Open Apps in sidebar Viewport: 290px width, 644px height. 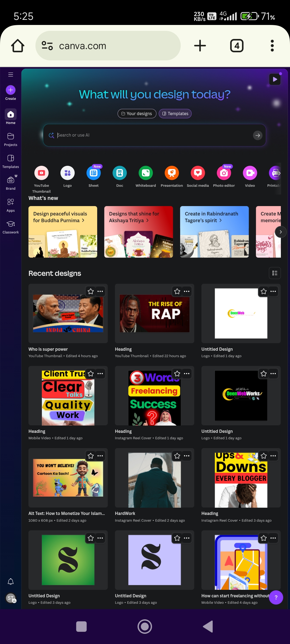coord(10,205)
